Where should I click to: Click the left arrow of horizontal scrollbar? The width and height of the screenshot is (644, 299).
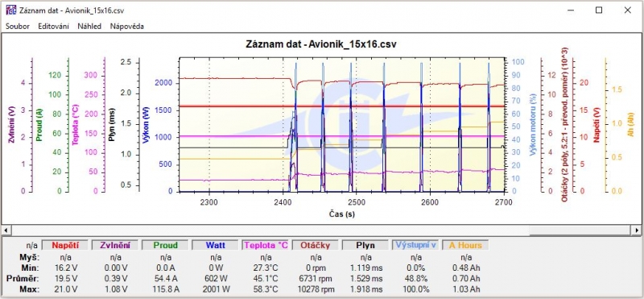(6, 230)
